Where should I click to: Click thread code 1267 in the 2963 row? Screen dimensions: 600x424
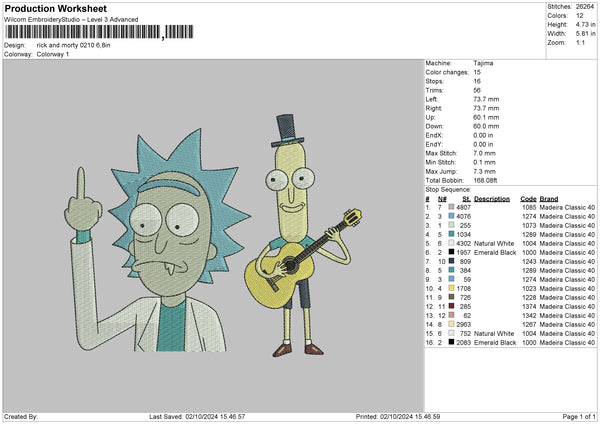pos(529,325)
